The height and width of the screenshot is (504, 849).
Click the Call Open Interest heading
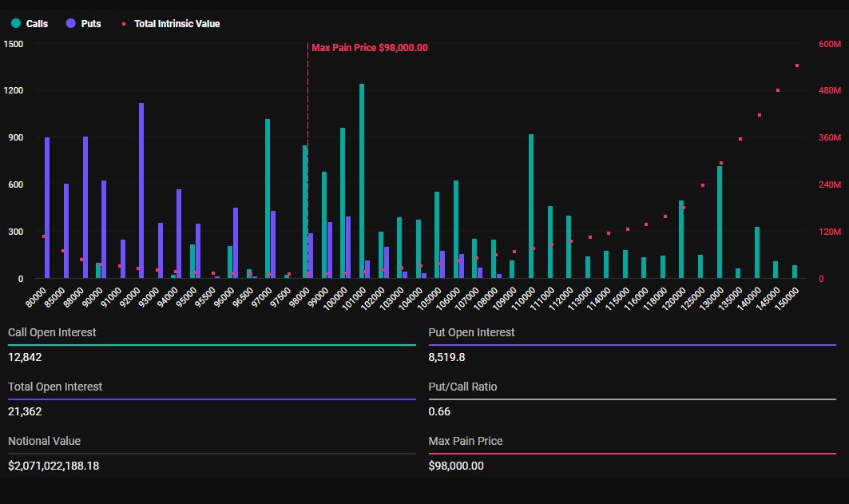click(x=52, y=332)
